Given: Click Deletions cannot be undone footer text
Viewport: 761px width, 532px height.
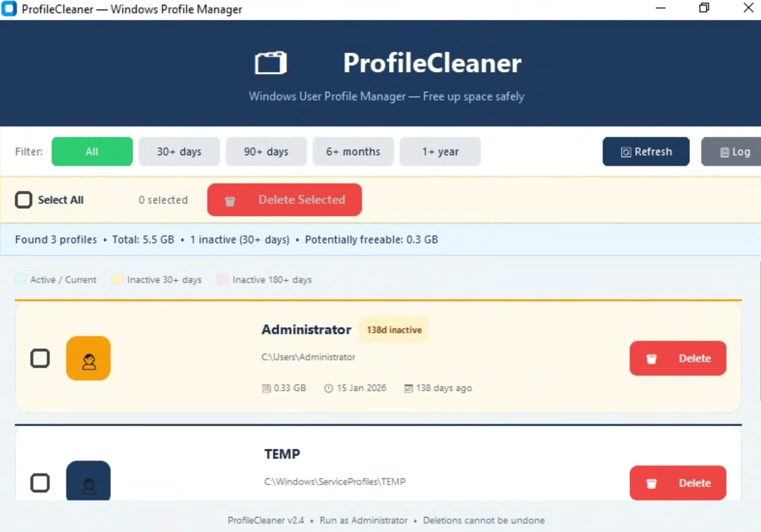Looking at the screenshot, I should [x=484, y=520].
